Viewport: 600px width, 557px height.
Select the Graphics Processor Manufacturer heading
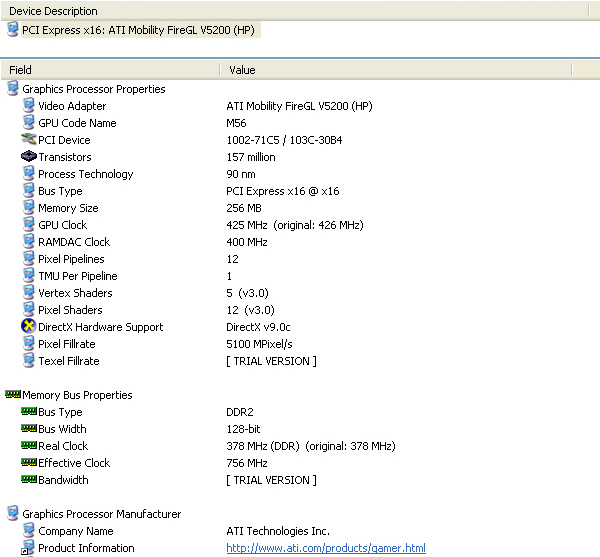(x=101, y=514)
